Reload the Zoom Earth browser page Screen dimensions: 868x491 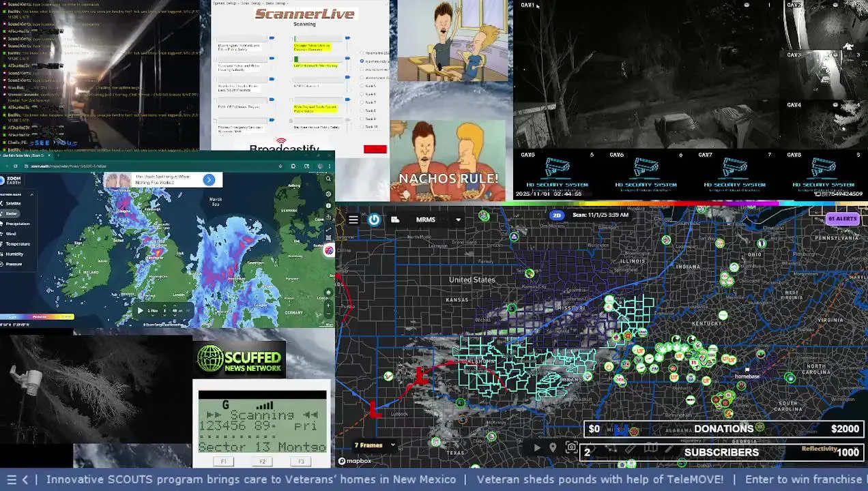point(16,166)
